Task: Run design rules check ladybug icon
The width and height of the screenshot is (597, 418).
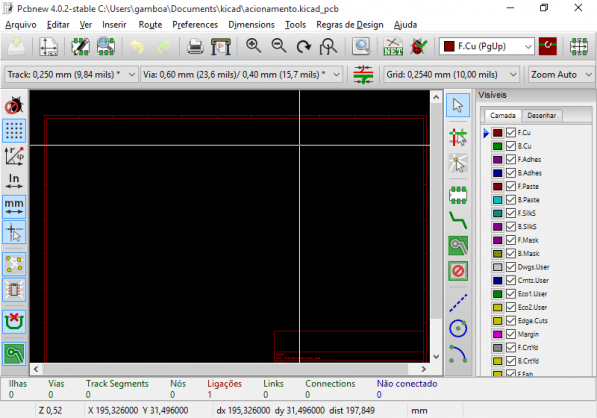Action: click(418, 46)
